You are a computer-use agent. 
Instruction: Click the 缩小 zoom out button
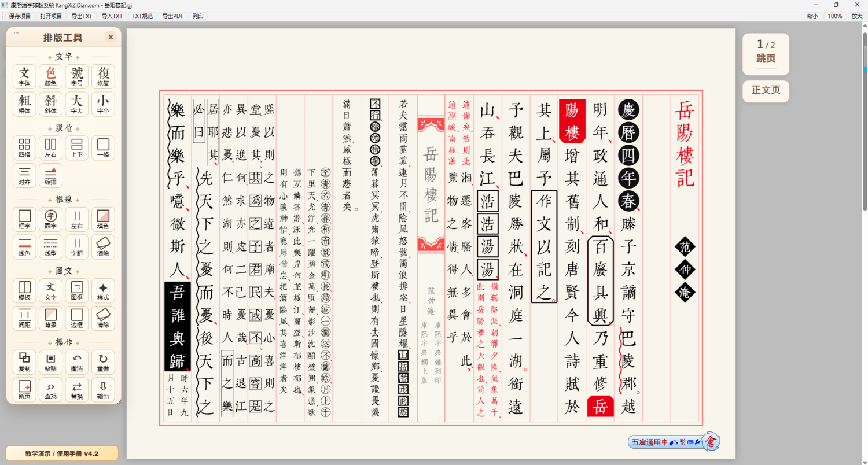[x=812, y=16]
